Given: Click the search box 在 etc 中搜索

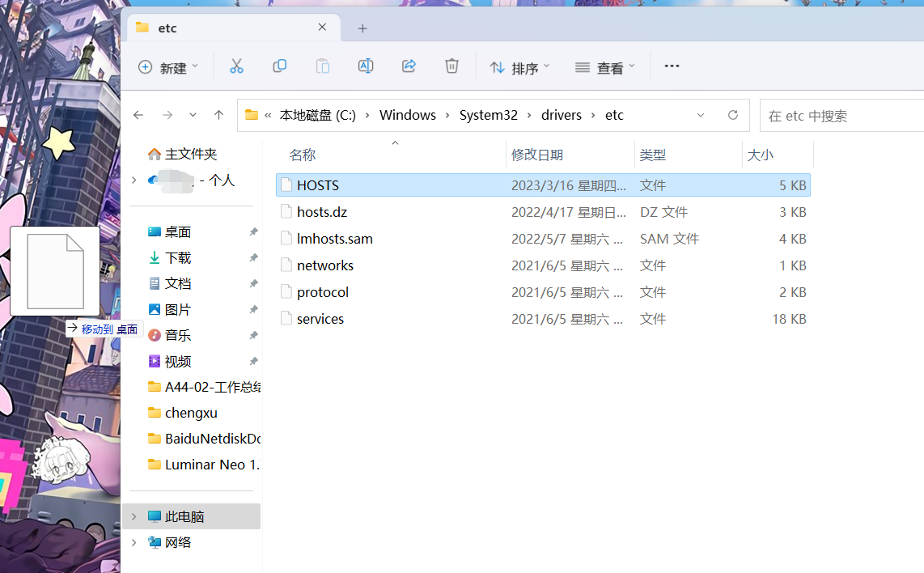Looking at the screenshot, I should point(841,116).
